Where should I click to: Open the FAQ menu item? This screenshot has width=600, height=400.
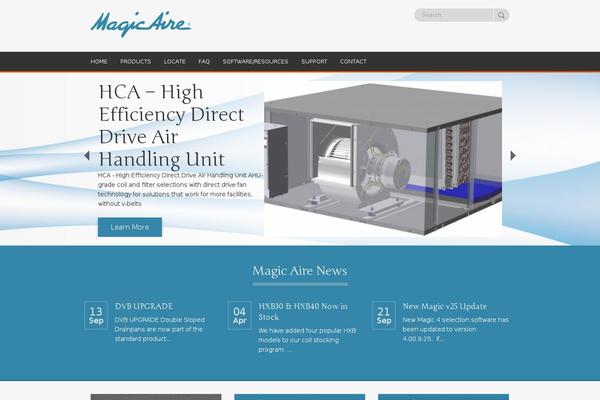tap(204, 61)
